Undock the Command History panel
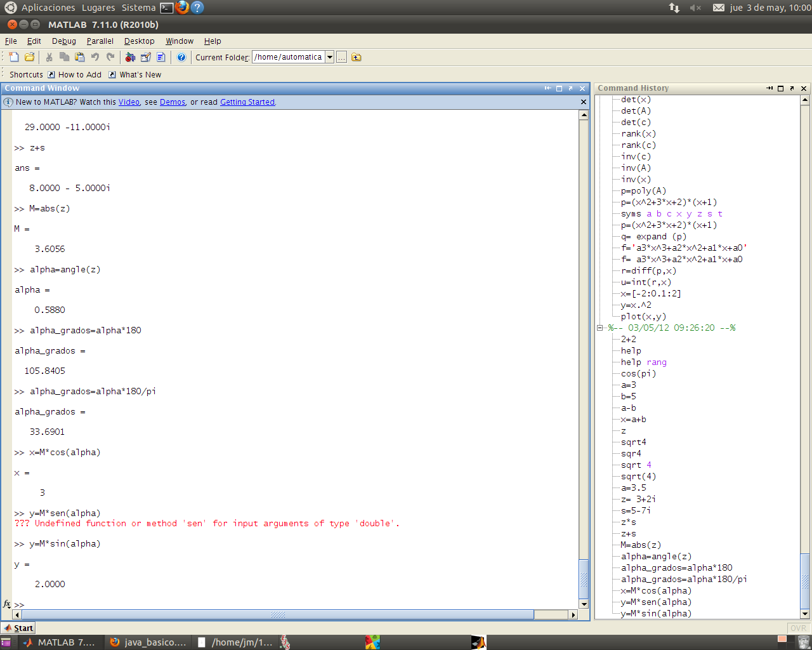Screen dimensions: 812x650 [x=792, y=88]
